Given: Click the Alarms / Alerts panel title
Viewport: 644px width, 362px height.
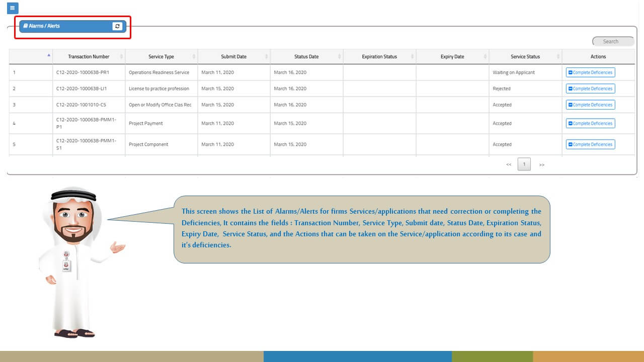Looking at the screenshot, I should point(44,26).
